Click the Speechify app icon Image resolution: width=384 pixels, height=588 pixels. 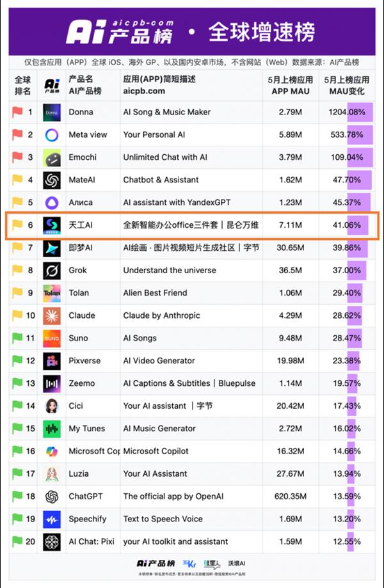[x=52, y=519]
